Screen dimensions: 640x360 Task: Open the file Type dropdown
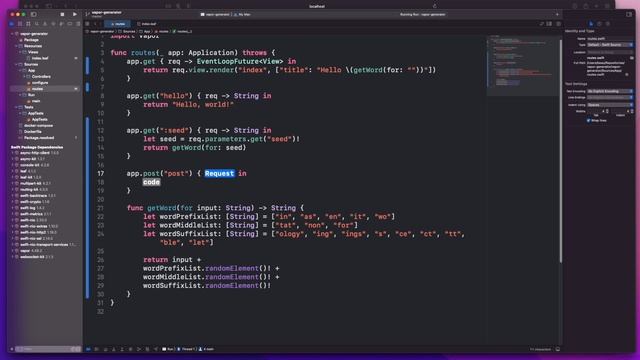610,45
